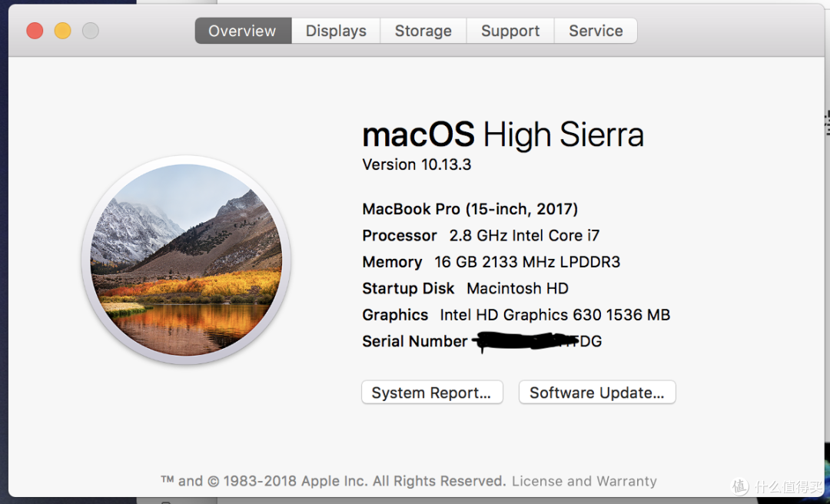Select the Overview tab
Viewport: 830px width, 504px height.
point(243,31)
